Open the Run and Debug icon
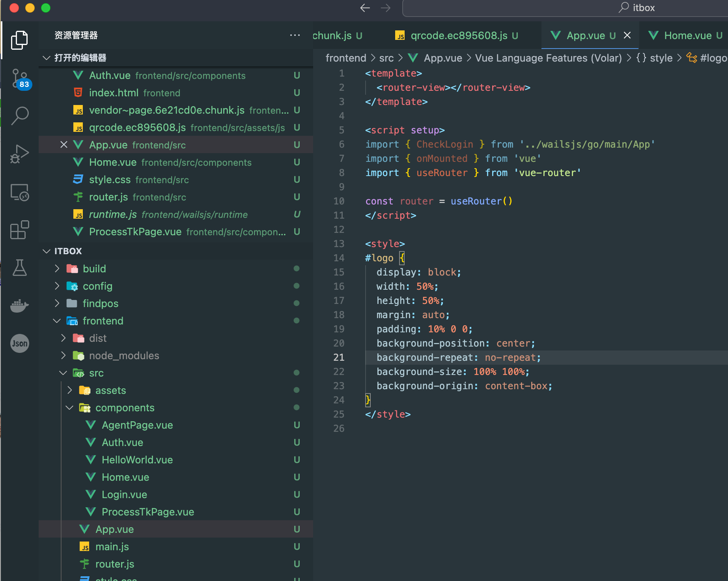 tap(20, 153)
